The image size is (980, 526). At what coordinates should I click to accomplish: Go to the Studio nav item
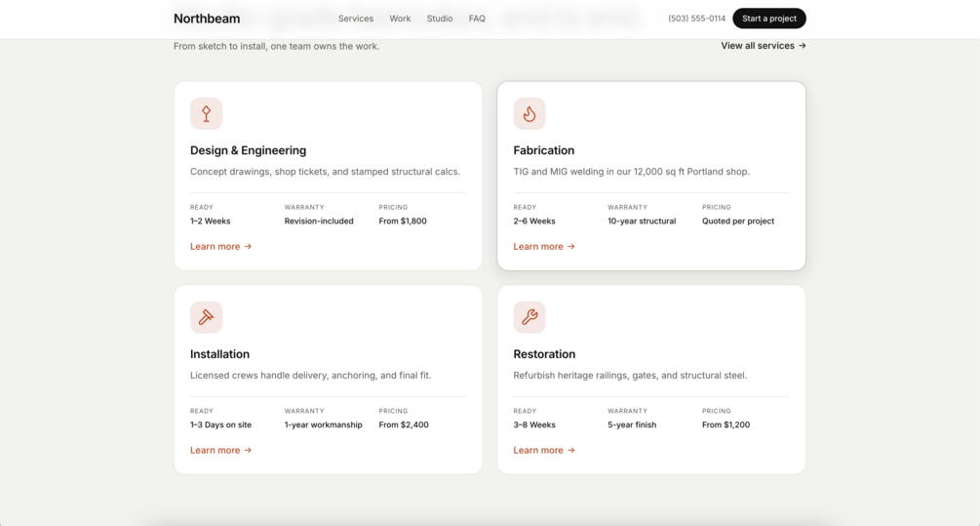[x=440, y=19]
